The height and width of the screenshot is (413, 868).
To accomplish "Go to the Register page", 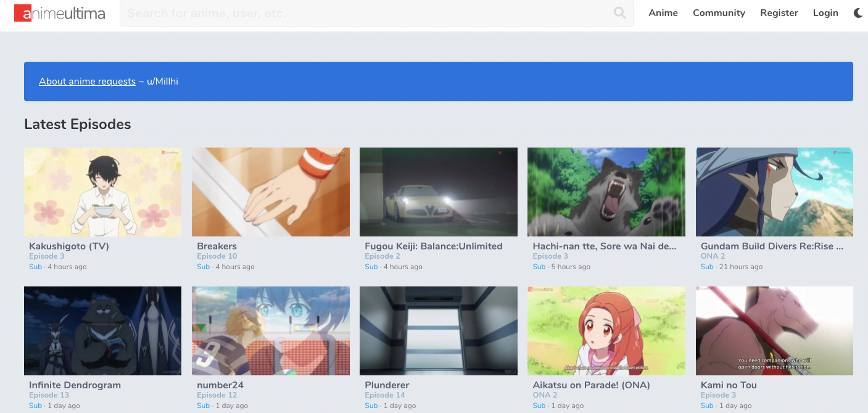I will coord(779,13).
